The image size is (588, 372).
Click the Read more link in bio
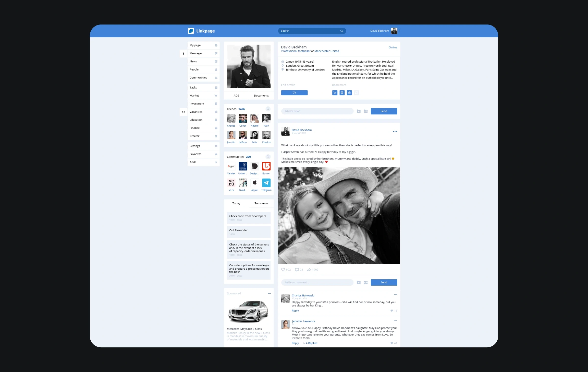[x=339, y=85]
